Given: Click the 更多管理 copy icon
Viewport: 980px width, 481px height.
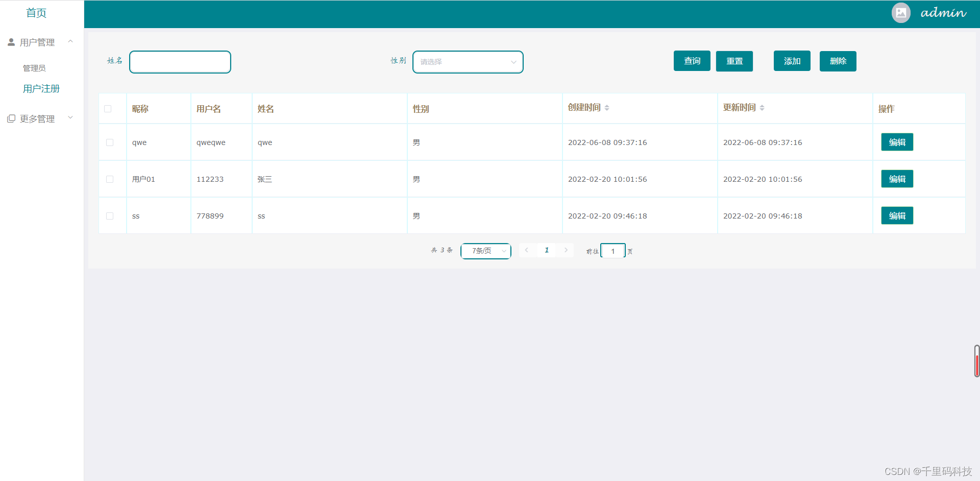Looking at the screenshot, I should click(x=11, y=118).
